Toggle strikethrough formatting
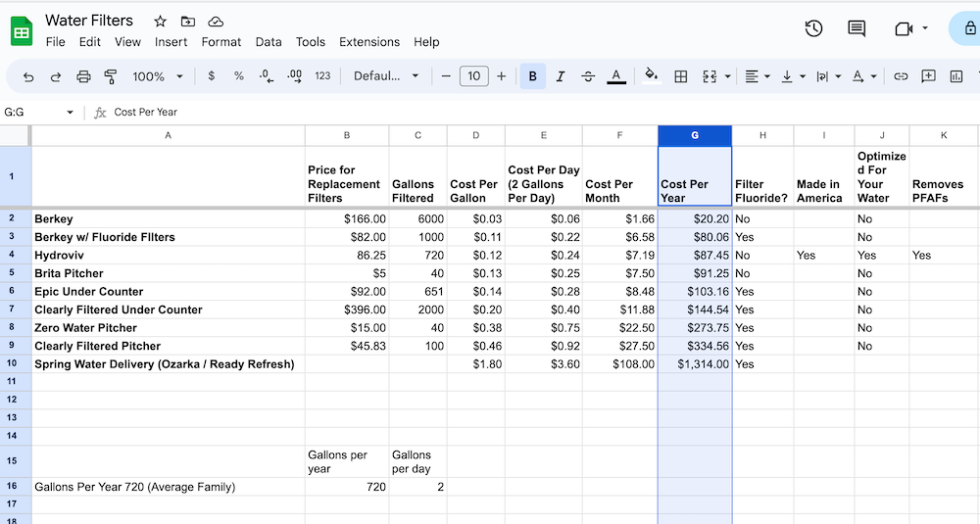Screen dimensions: 980x524 click(x=588, y=76)
